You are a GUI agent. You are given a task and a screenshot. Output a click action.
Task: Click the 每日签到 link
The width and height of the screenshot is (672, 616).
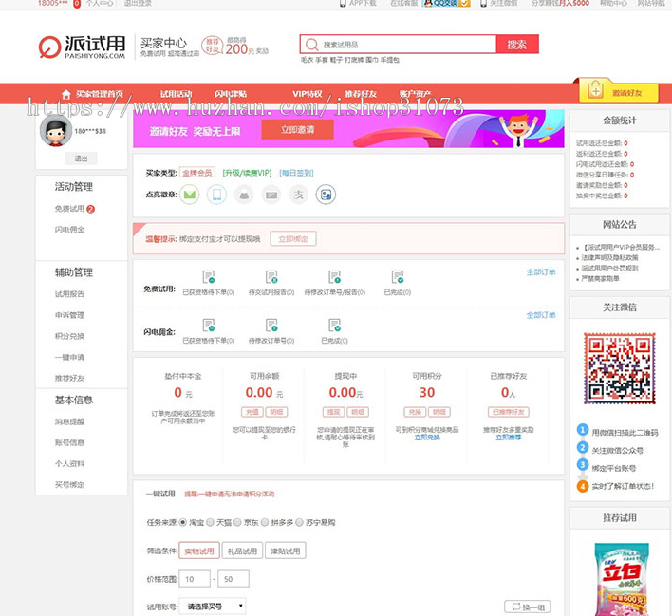coord(296,173)
